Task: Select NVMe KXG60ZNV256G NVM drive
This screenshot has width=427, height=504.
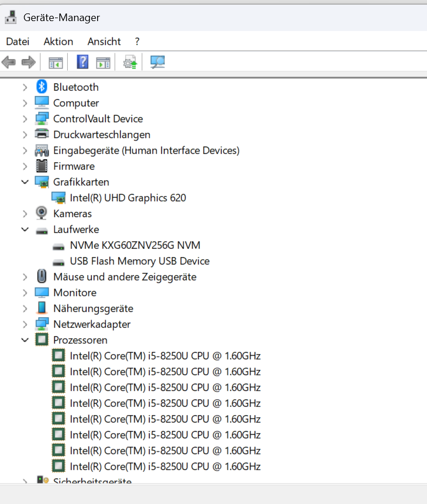Action: pyautogui.click(x=135, y=245)
